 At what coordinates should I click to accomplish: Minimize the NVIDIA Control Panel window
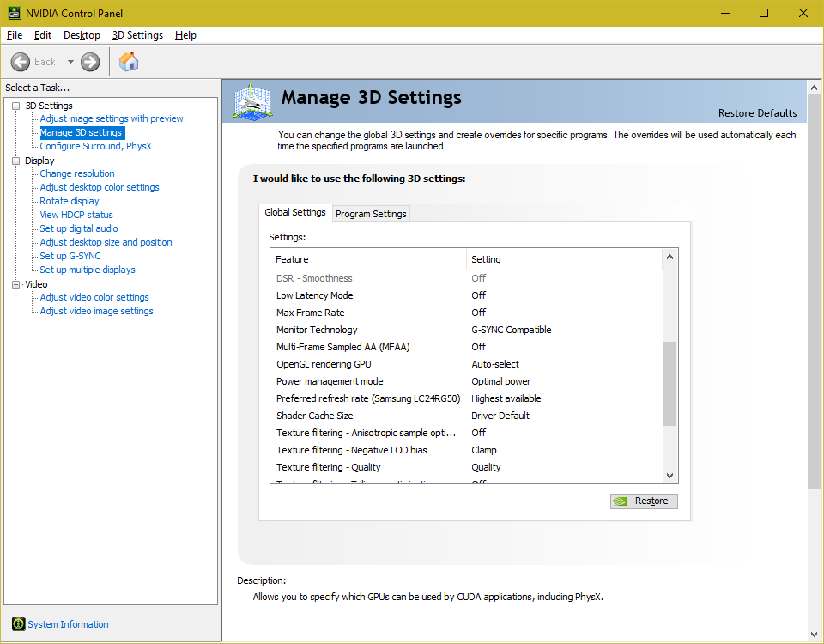[x=726, y=13]
